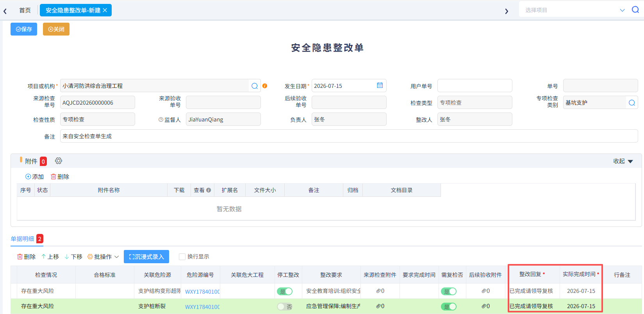Click the 保存 button
Screen dimensions: 644x314
[24, 29]
